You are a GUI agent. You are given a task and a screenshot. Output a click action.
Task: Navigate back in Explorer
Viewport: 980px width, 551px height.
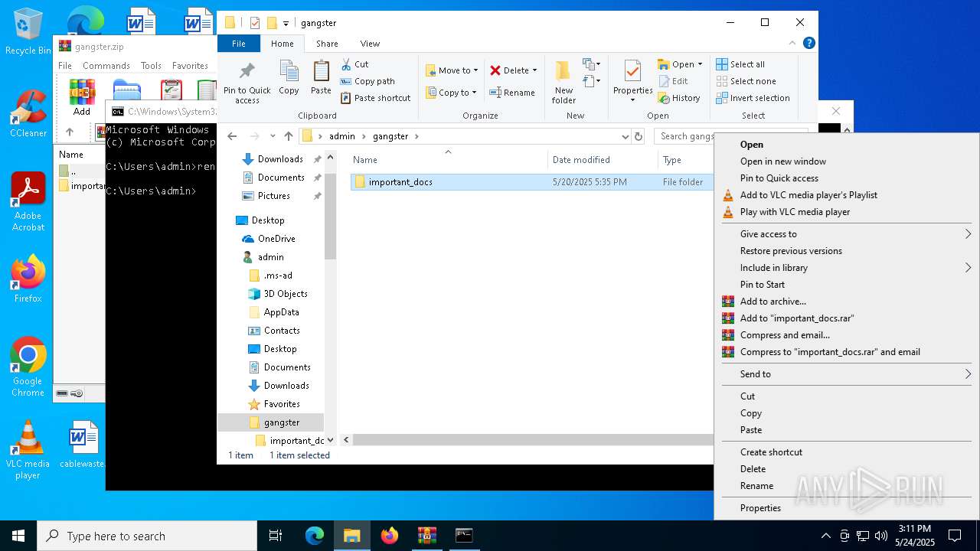pyautogui.click(x=232, y=136)
